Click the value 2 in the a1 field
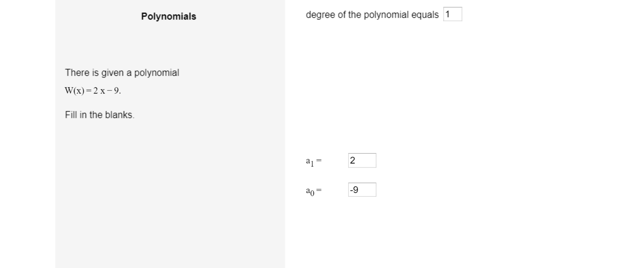 point(353,160)
